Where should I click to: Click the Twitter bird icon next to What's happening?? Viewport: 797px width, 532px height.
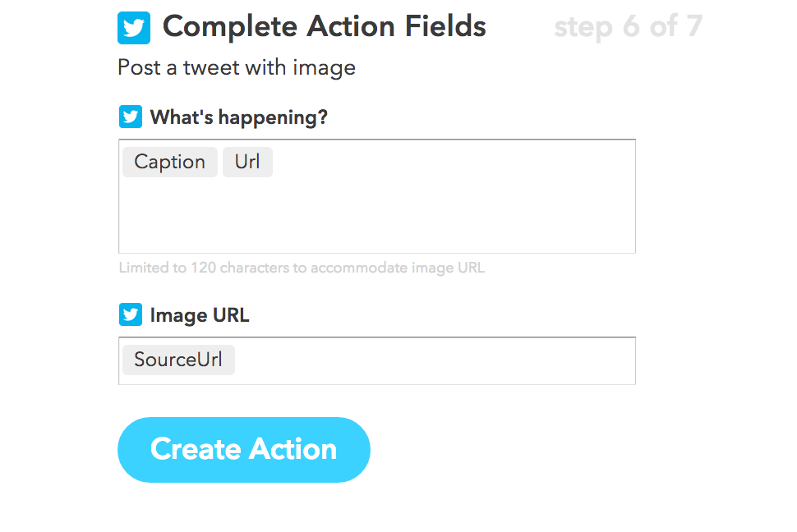131,117
